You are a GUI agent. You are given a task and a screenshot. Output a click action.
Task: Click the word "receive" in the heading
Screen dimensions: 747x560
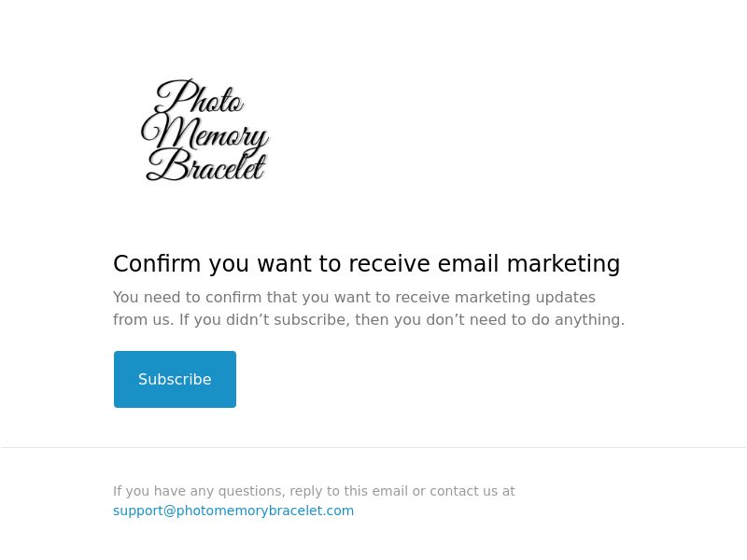tap(389, 263)
